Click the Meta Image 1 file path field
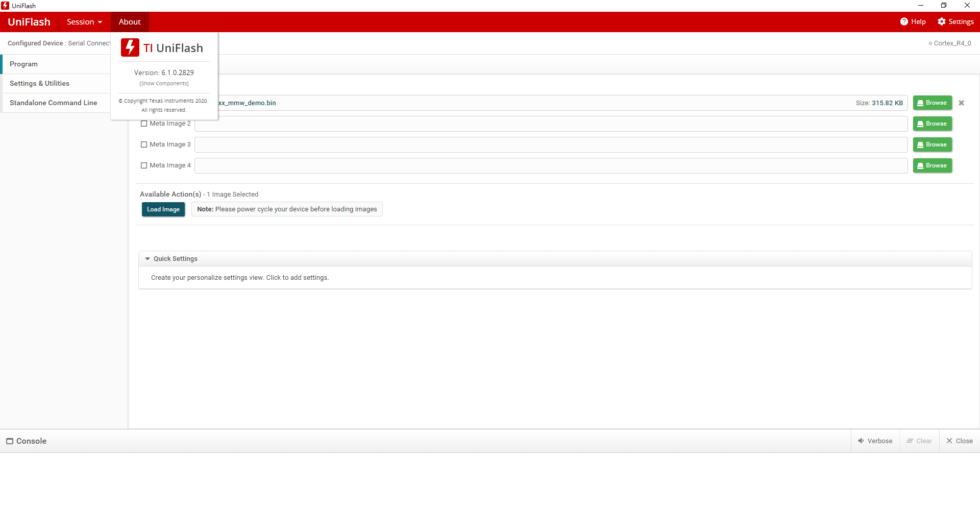980x531 pixels. coord(562,103)
